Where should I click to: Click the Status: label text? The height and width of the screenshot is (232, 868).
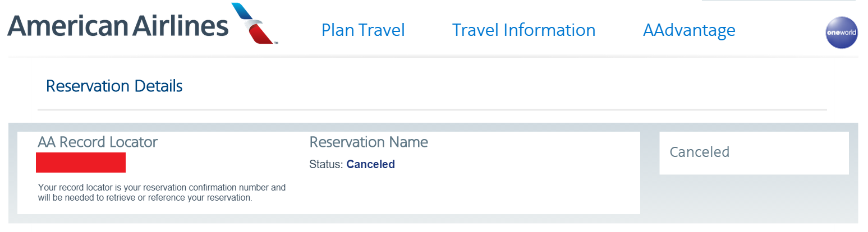[x=326, y=164]
